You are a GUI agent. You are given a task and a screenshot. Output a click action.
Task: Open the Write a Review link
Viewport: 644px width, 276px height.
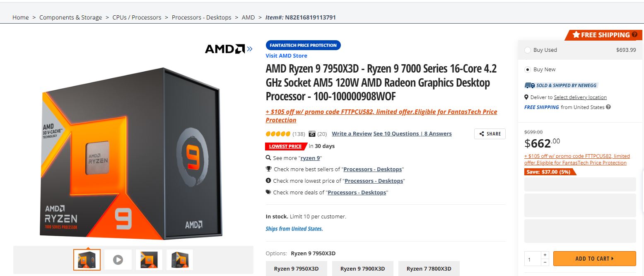click(x=352, y=133)
